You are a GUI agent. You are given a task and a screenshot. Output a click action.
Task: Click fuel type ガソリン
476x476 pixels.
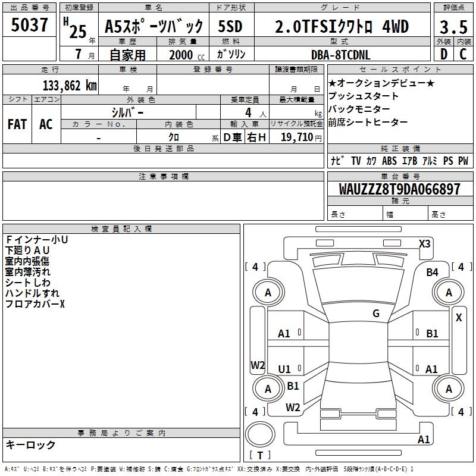[x=231, y=54]
